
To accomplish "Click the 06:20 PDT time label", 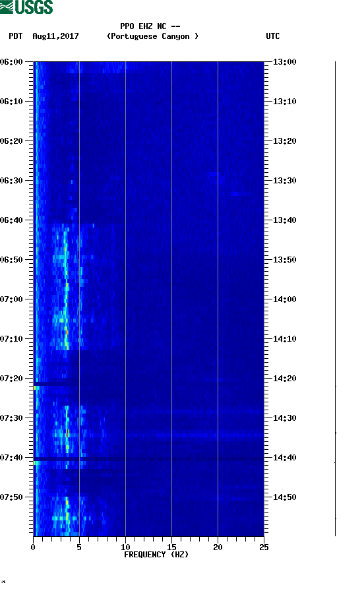I will [x=12, y=141].
